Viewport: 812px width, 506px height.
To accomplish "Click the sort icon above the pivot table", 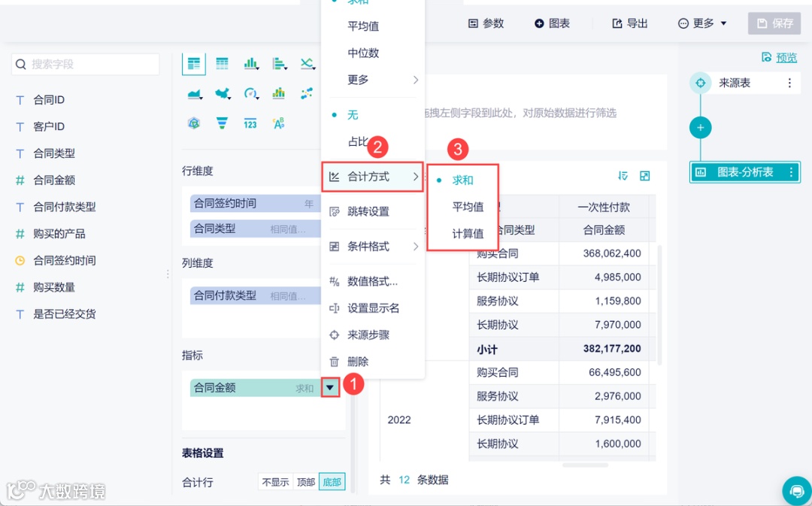I will 623,175.
